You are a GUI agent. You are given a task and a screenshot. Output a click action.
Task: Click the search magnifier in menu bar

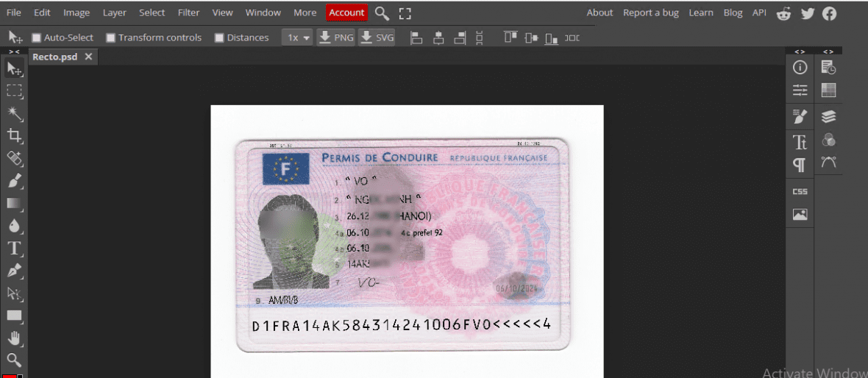point(382,13)
